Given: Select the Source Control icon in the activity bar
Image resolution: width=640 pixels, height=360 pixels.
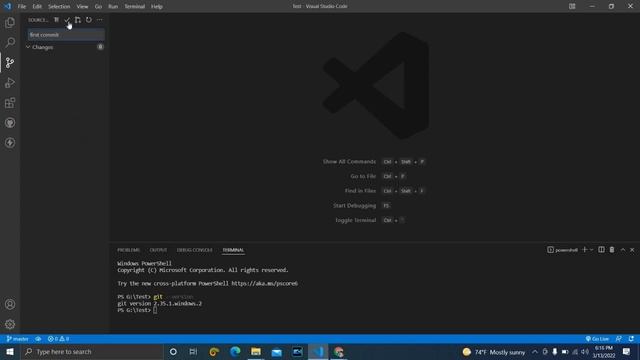Looking at the screenshot, I should tap(10, 62).
